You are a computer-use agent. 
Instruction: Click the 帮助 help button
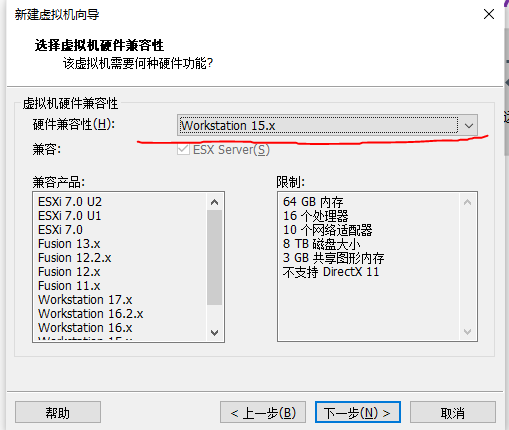58,413
